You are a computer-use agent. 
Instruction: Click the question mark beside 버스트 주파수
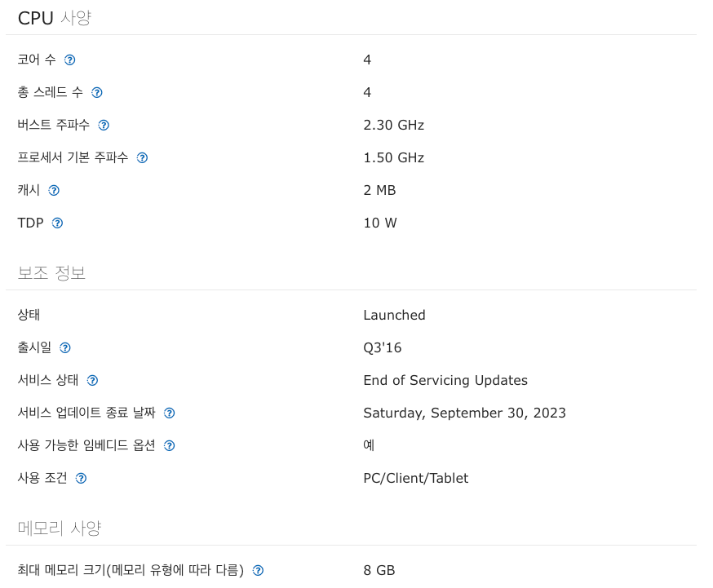tap(104, 126)
